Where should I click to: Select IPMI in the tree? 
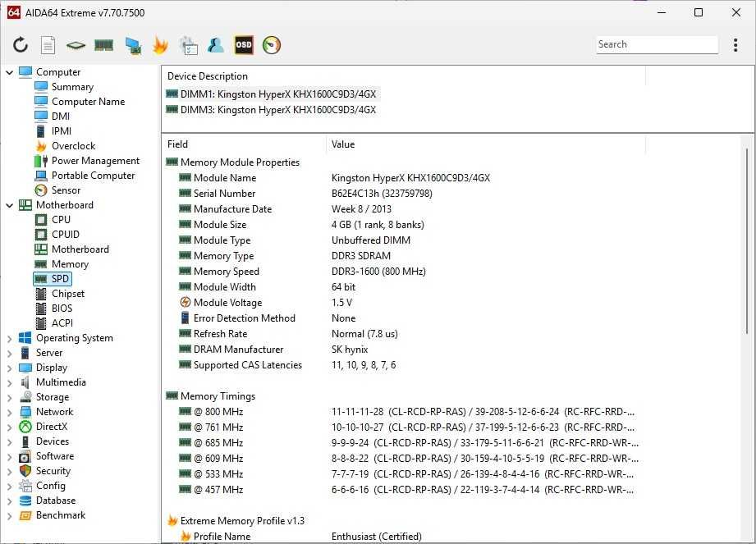tap(62, 131)
